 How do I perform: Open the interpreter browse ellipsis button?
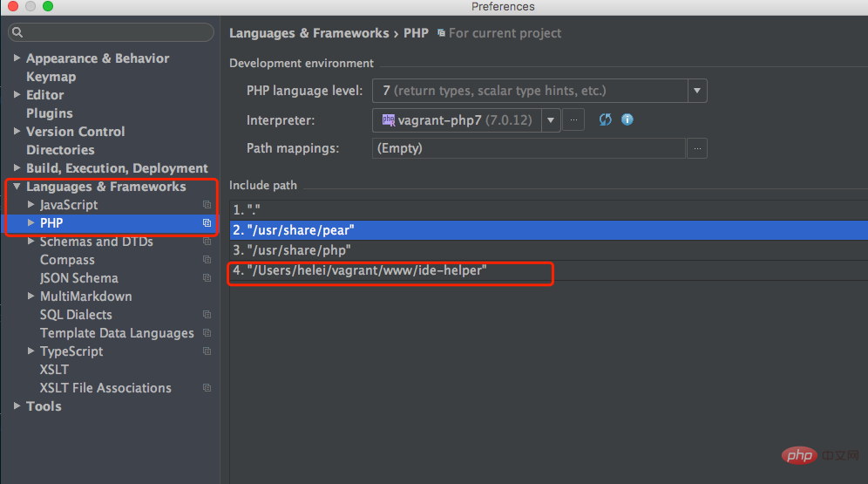573,119
